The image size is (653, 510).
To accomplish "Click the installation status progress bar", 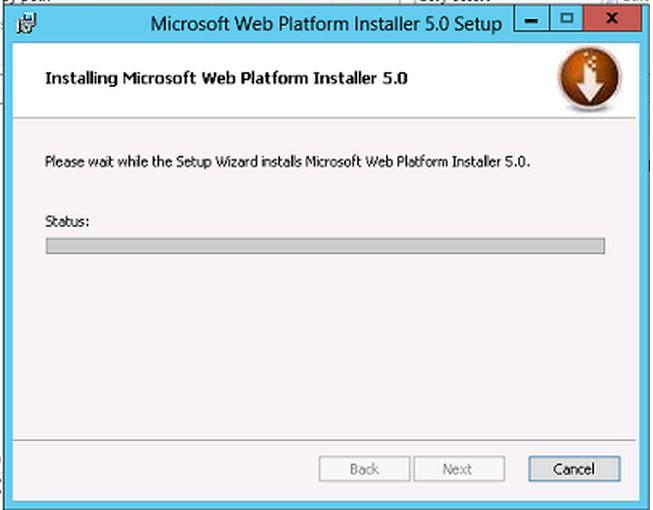I will (325, 246).
